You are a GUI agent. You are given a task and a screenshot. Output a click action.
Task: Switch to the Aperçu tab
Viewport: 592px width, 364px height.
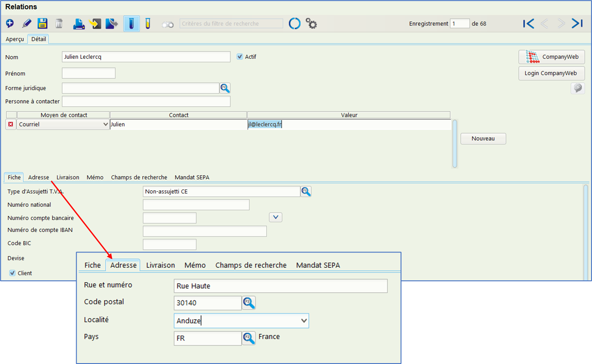click(15, 39)
